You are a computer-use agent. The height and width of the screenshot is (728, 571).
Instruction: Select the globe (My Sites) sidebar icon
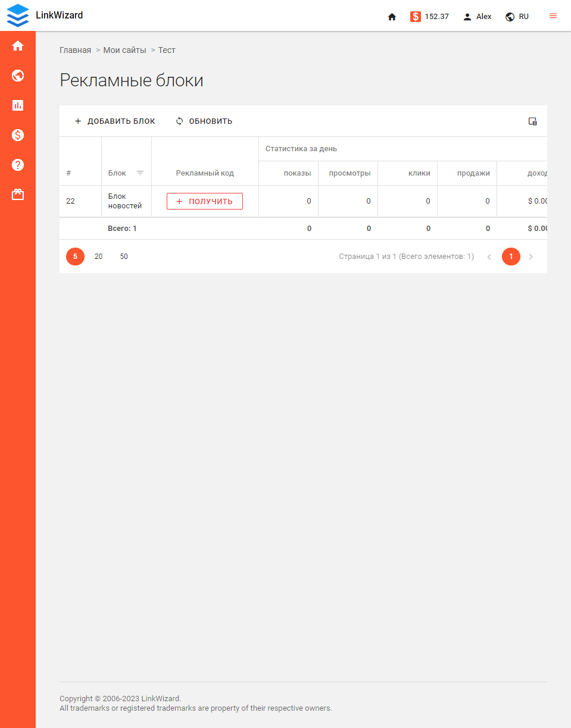(x=18, y=76)
